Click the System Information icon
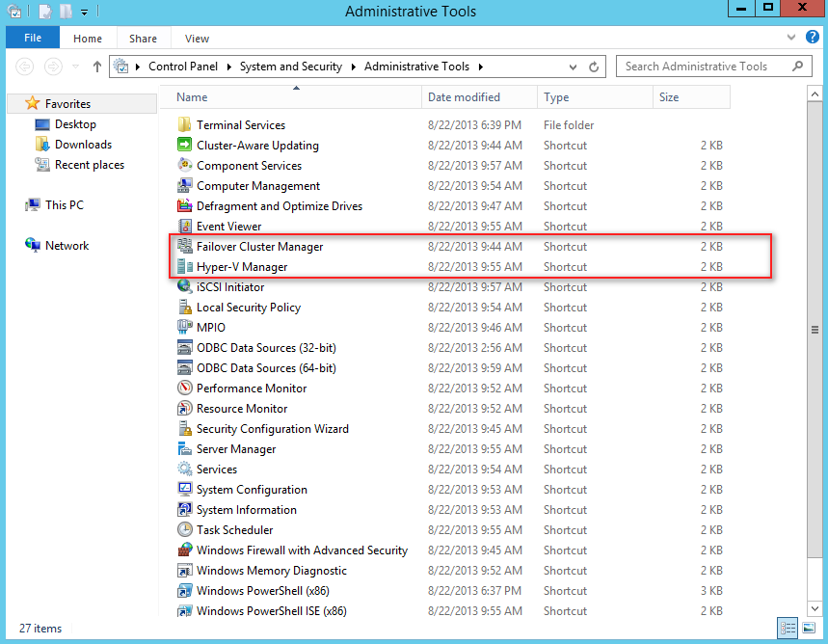Image resolution: width=828 pixels, height=644 pixels. (x=184, y=510)
